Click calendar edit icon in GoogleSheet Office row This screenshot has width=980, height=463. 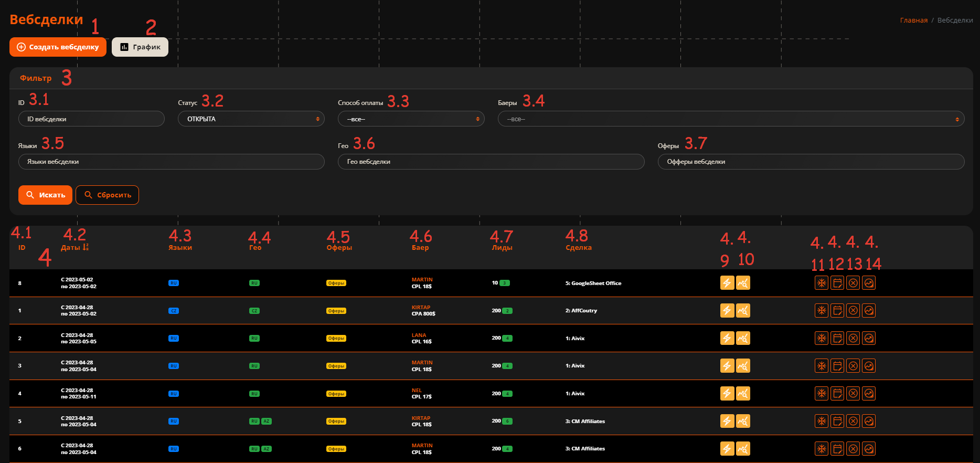837,283
